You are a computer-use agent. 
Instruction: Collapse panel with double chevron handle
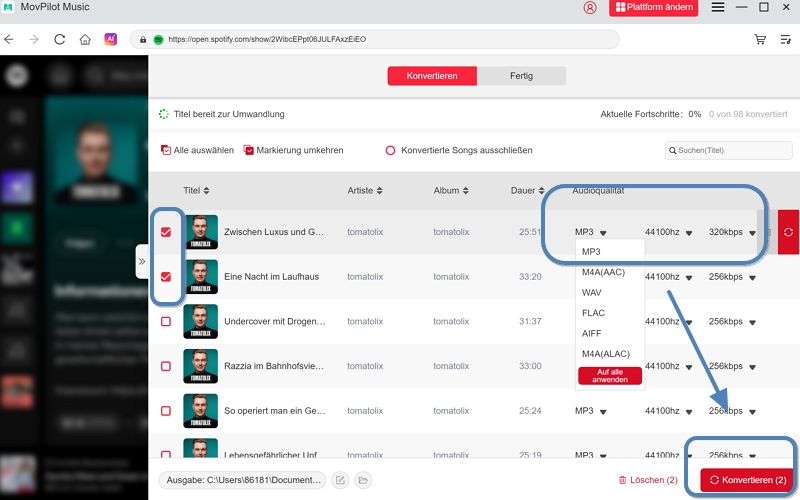coord(142,261)
